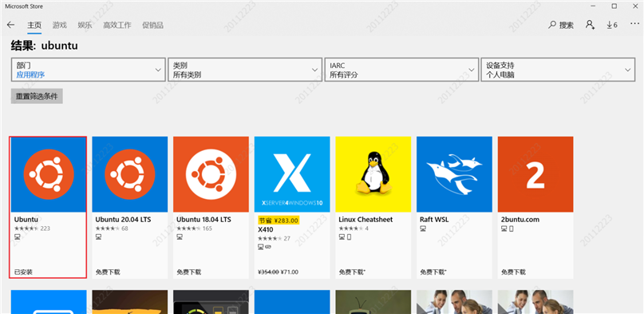Screen dimensions: 644x314
Task: Click the Ubuntu 18.04 LTS rating 165
Action: click(194, 229)
